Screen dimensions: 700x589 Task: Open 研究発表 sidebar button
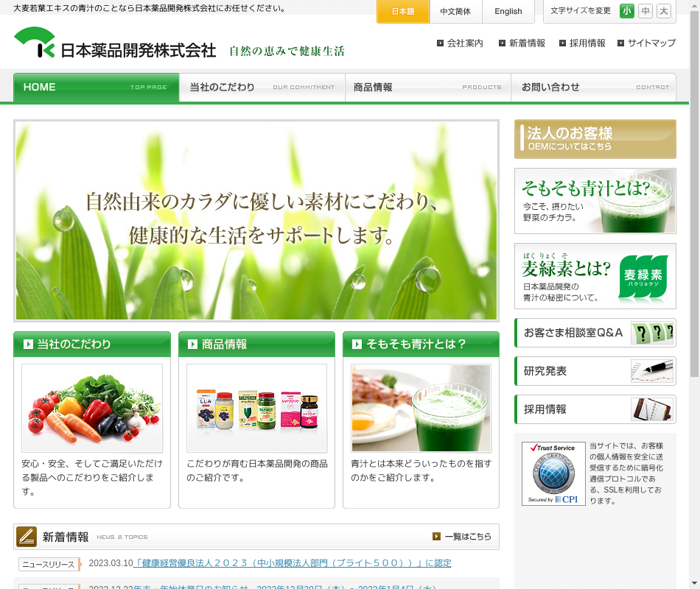(595, 371)
